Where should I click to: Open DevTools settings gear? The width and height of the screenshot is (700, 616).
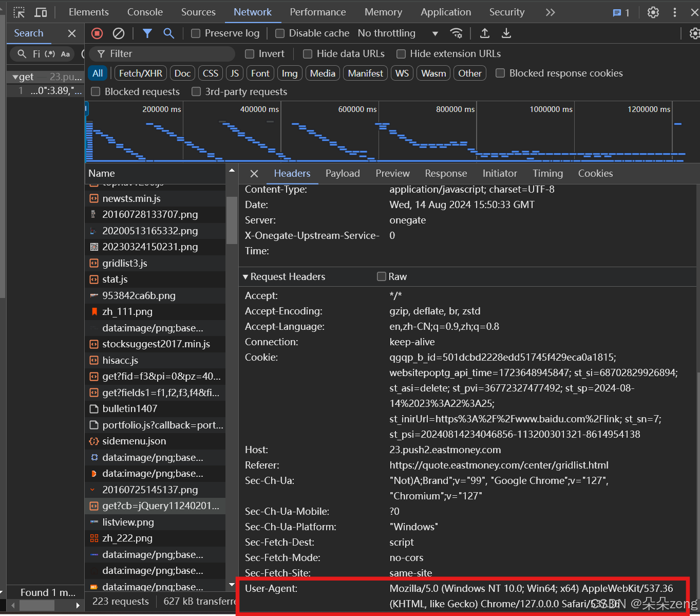click(653, 12)
